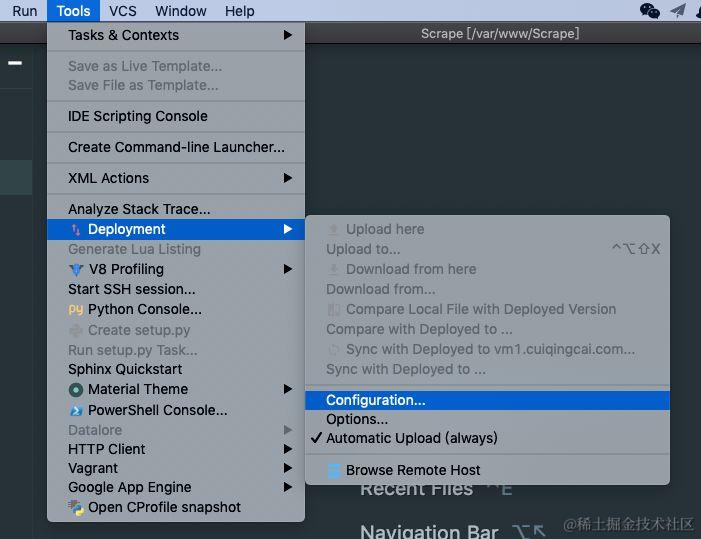Viewport: 701px width, 539px height.
Task: Click the Google App Engine submenu arrow
Action: pyautogui.click(x=287, y=487)
